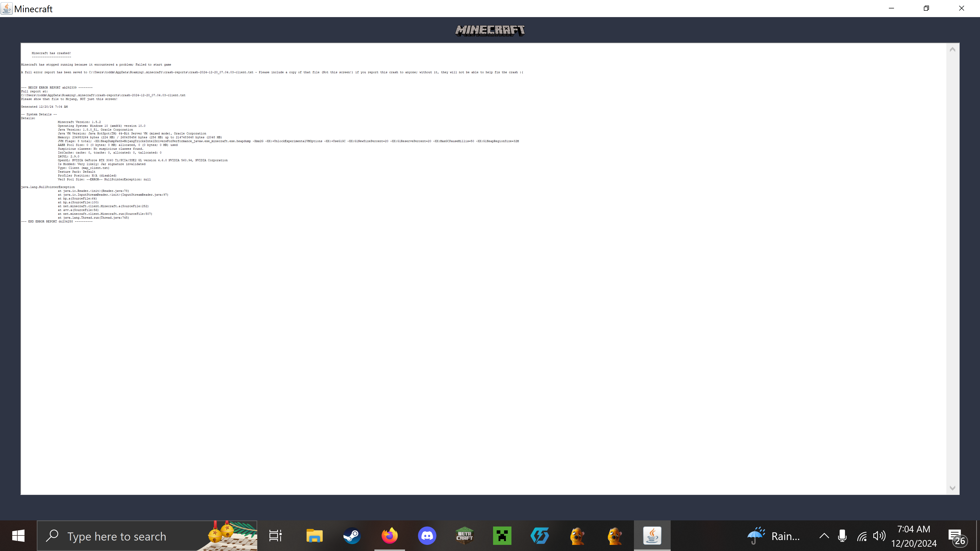The image size is (980, 551).
Task: Open the Steam app from taskbar
Action: point(352,535)
